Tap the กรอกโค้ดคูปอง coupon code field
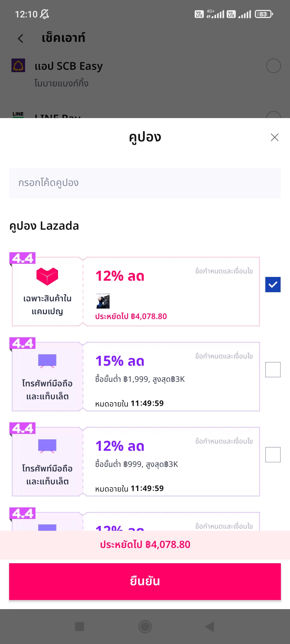 [145, 183]
